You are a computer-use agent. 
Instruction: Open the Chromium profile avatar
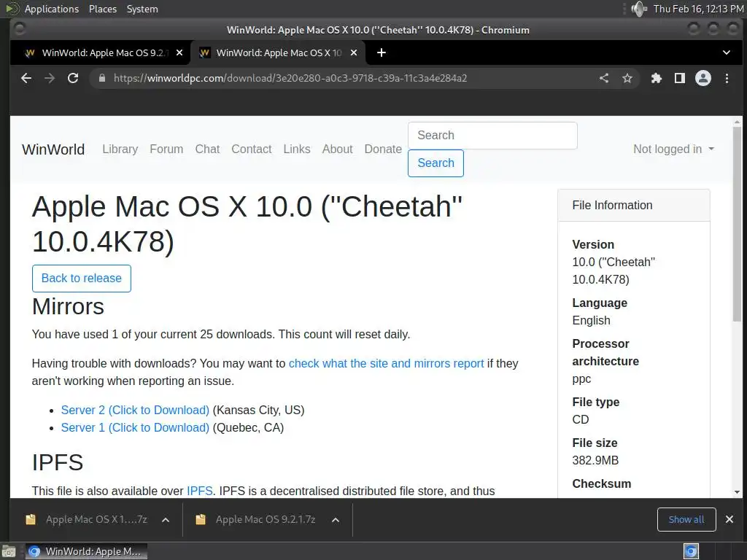[x=703, y=78]
